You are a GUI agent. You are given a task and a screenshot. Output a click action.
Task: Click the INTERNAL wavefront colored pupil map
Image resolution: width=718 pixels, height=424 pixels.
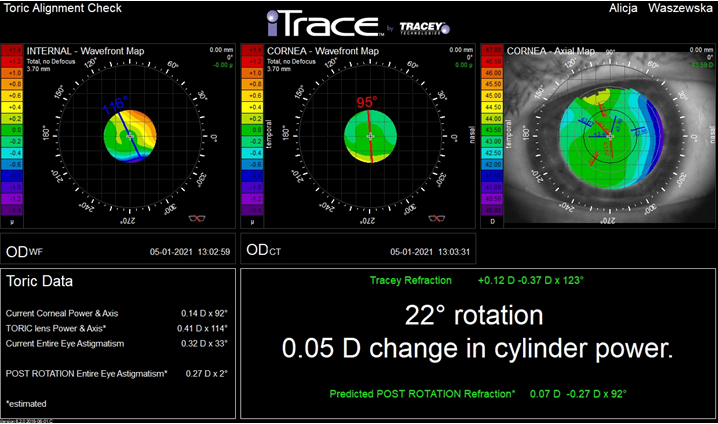(131, 136)
